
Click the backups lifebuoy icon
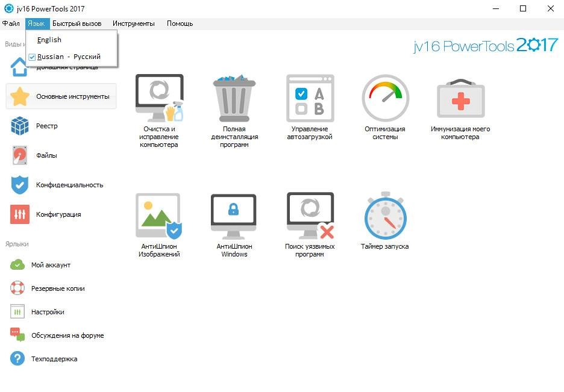(x=17, y=288)
